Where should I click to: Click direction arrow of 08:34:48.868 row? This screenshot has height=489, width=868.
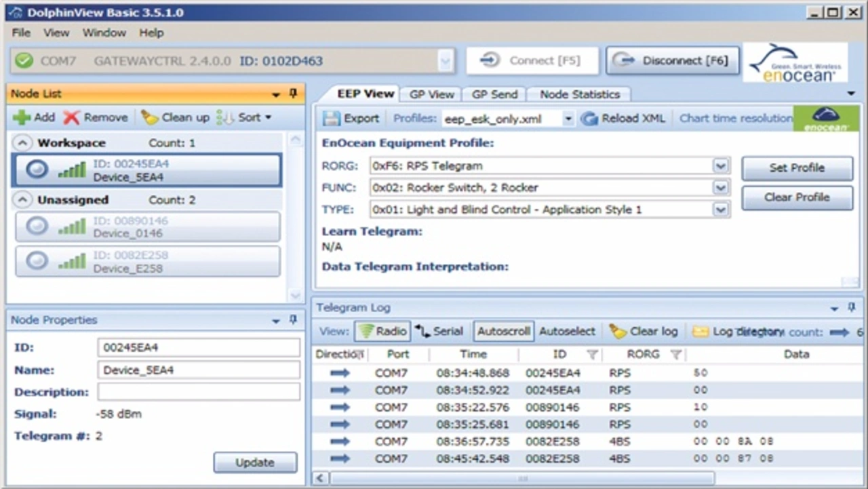(x=340, y=373)
